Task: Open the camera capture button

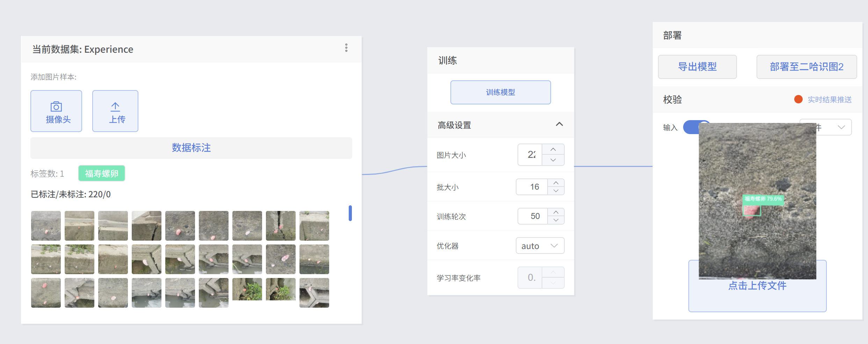Action: 56,111
